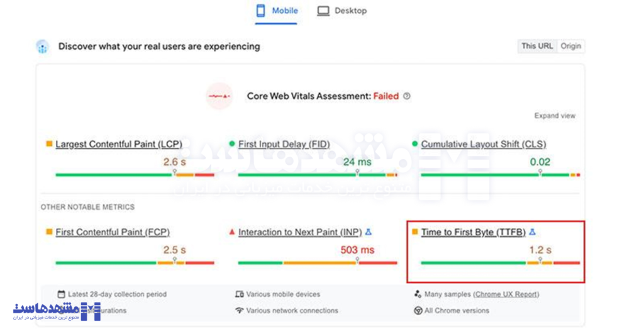Screen dimensions: 644x334
Task: Select the Origin toggle
Action: [570, 46]
